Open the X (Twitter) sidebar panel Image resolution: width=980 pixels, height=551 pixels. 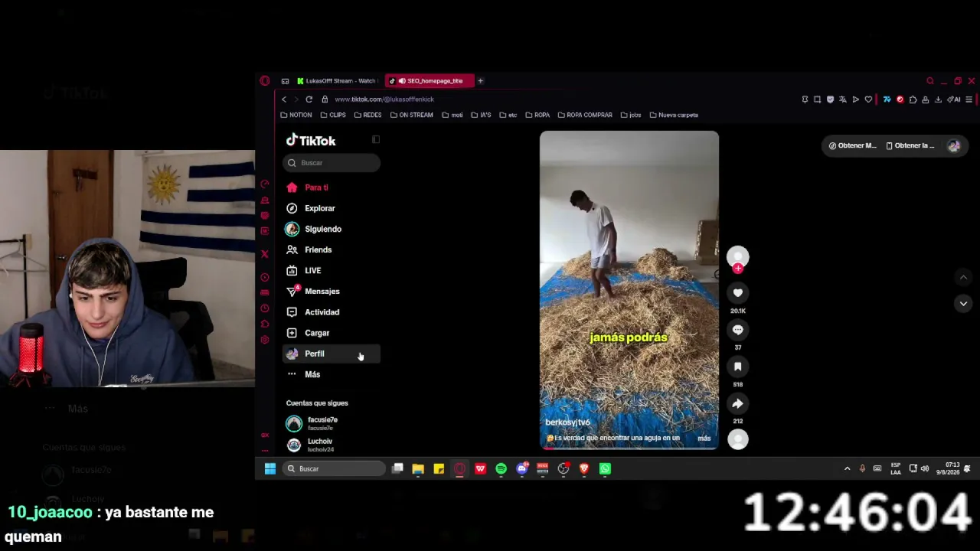(265, 253)
